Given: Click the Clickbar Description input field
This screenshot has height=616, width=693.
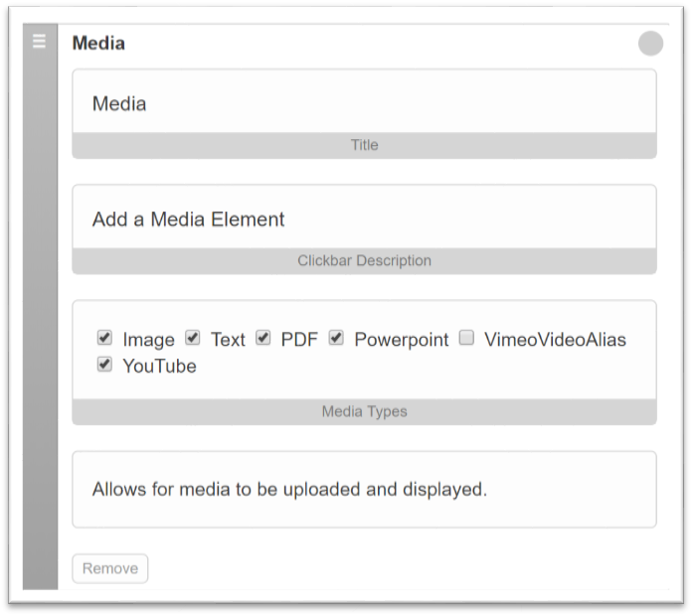Looking at the screenshot, I should pos(364,218).
